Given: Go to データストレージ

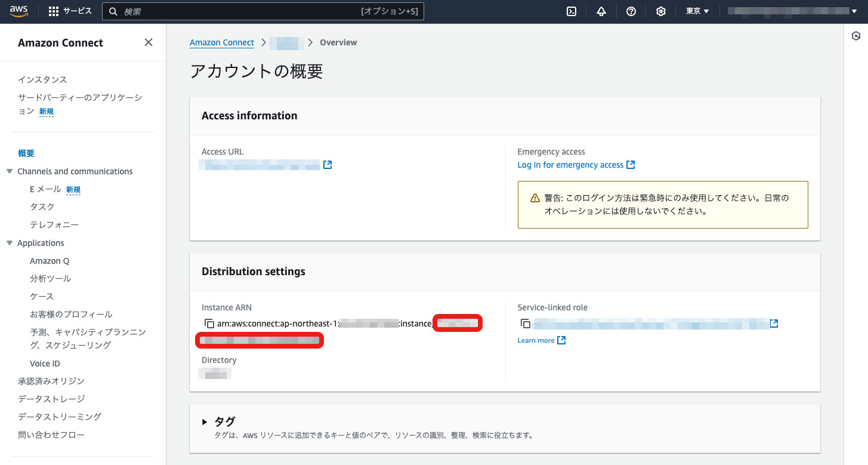Looking at the screenshot, I should [x=51, y=399].
